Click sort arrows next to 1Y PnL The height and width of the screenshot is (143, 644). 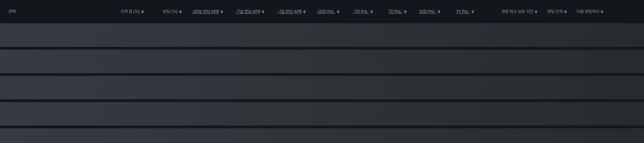[x=473, y=12]
